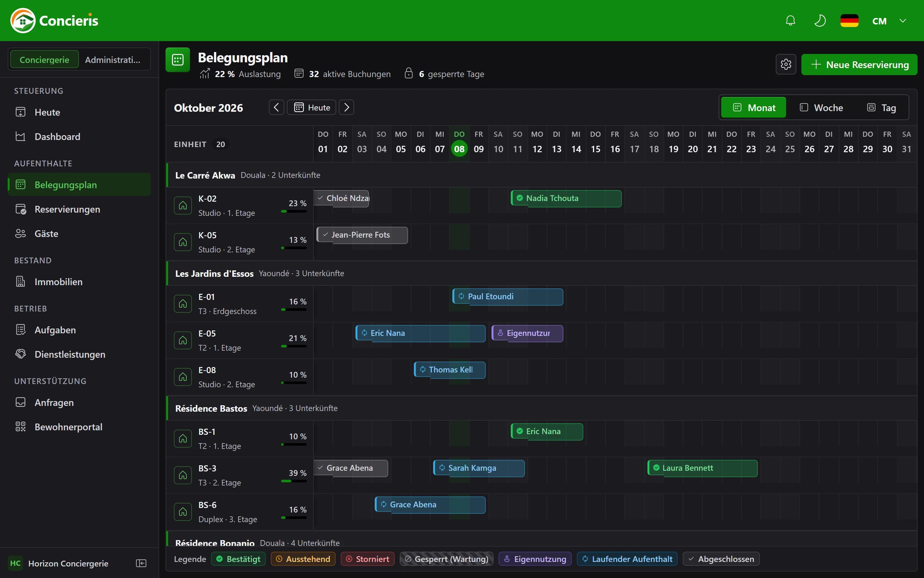Expand the CM user menu chevron

(x=903, y=21)
